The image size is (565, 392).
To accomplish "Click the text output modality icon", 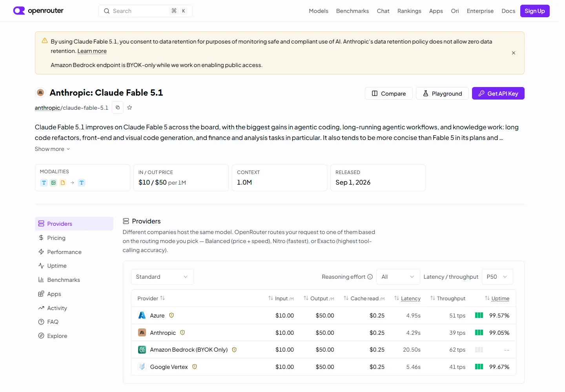I will 82,183.
